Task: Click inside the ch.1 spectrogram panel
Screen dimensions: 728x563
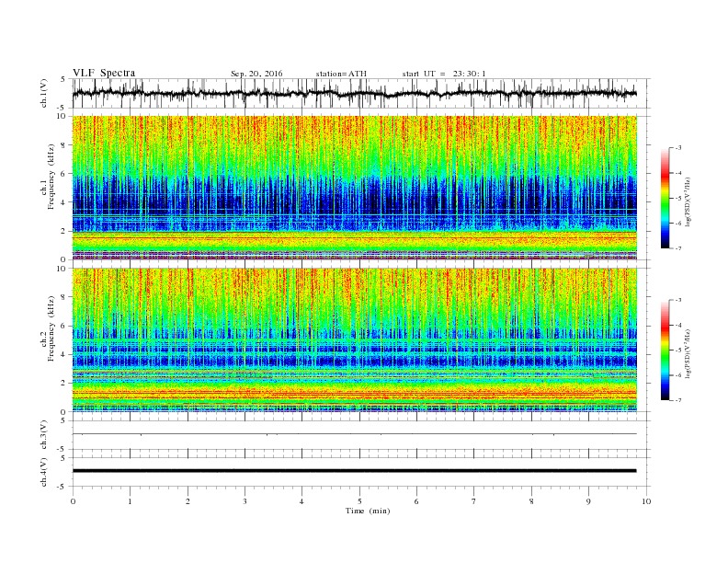Action: (354, 188)
